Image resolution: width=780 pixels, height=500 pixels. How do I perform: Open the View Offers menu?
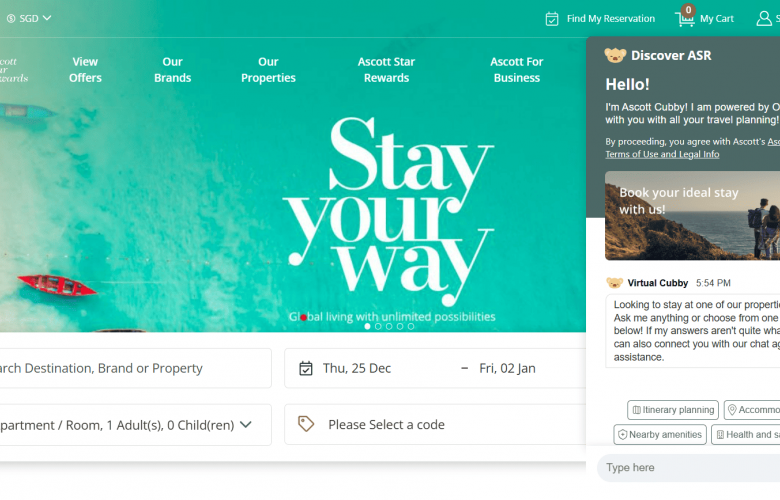85,70
